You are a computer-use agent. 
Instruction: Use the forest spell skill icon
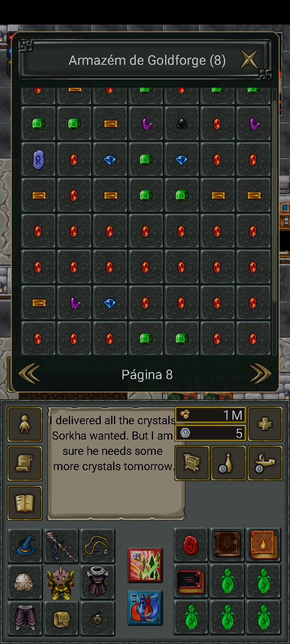click(145, 565)
